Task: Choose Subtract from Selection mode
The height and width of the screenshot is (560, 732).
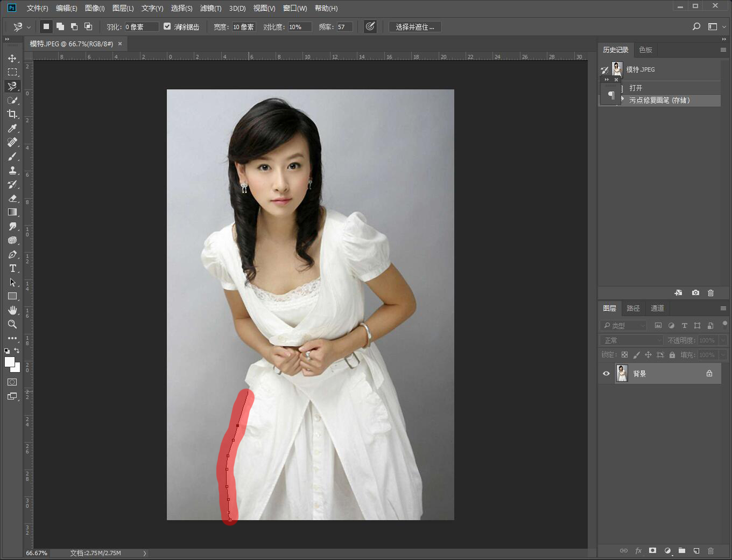Action: pyautogui.click(x=74, y=26)
